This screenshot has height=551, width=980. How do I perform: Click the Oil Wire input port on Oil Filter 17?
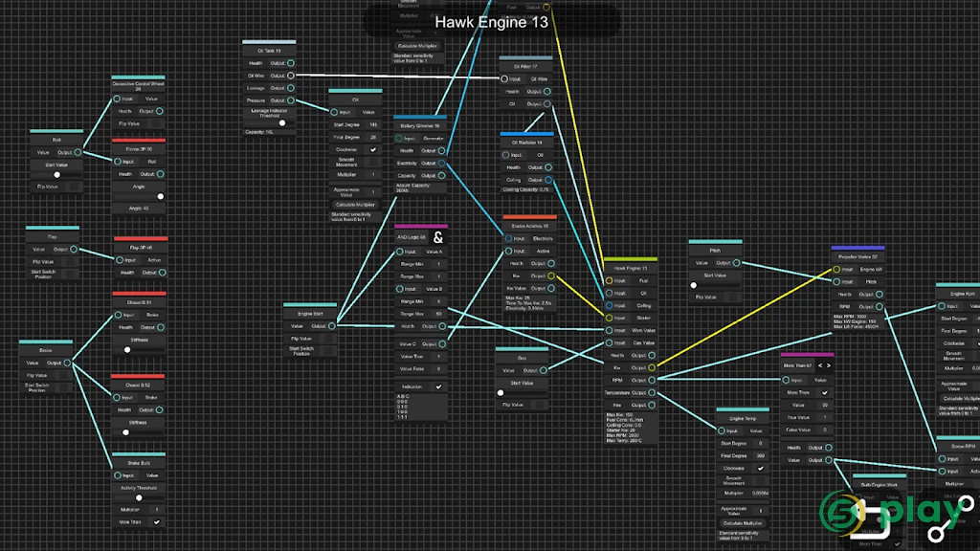[x=504, y=79]
